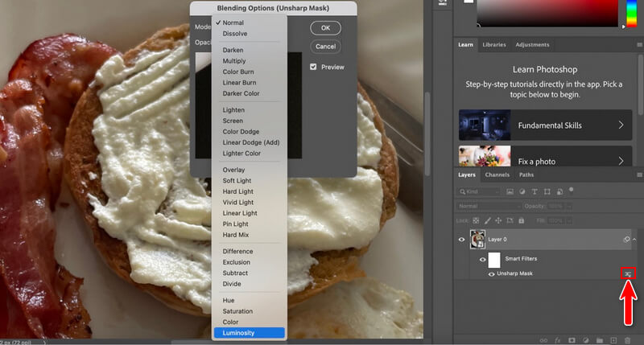644x345 pixels.
Task: Click Cancel in Blending Options dialog
Action: tap(325, 47)
